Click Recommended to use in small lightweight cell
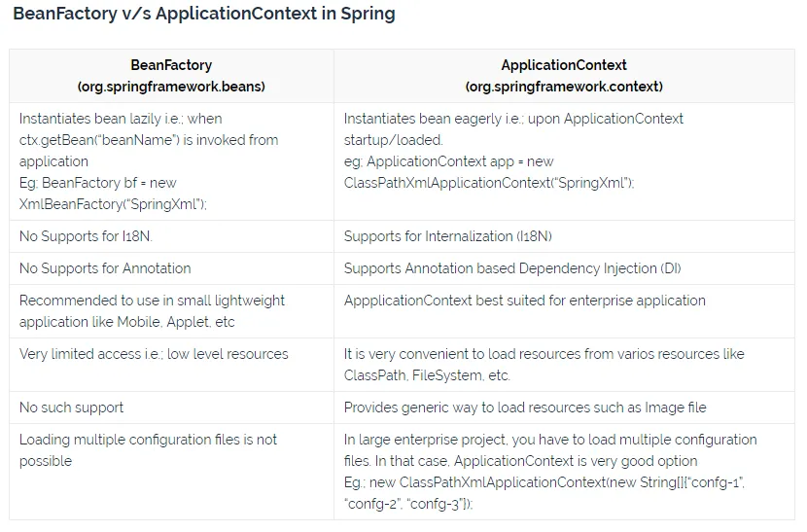Screen dimensions: 807x532 (x=171, y=311)
